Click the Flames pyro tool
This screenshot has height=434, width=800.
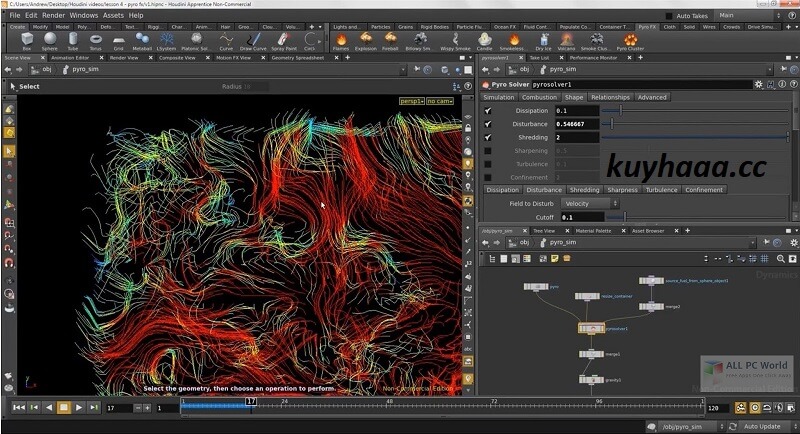click(341, 41)
